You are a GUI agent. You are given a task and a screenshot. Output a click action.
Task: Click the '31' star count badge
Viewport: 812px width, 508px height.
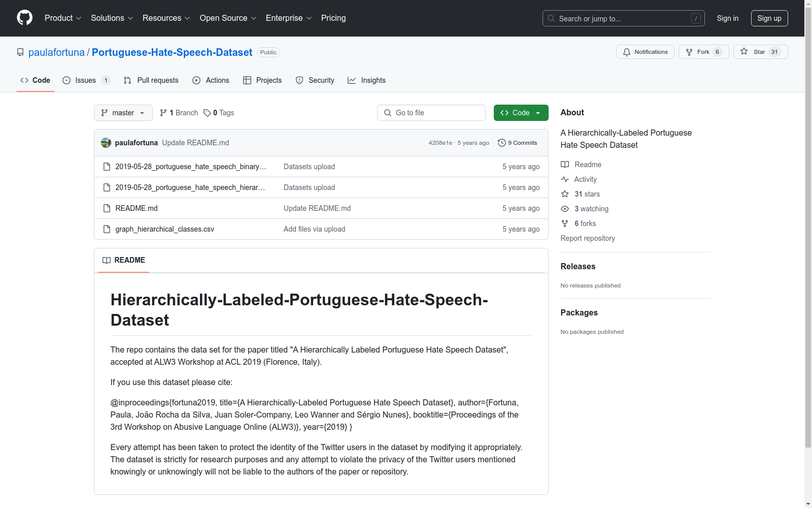click(x=774, y=52)
